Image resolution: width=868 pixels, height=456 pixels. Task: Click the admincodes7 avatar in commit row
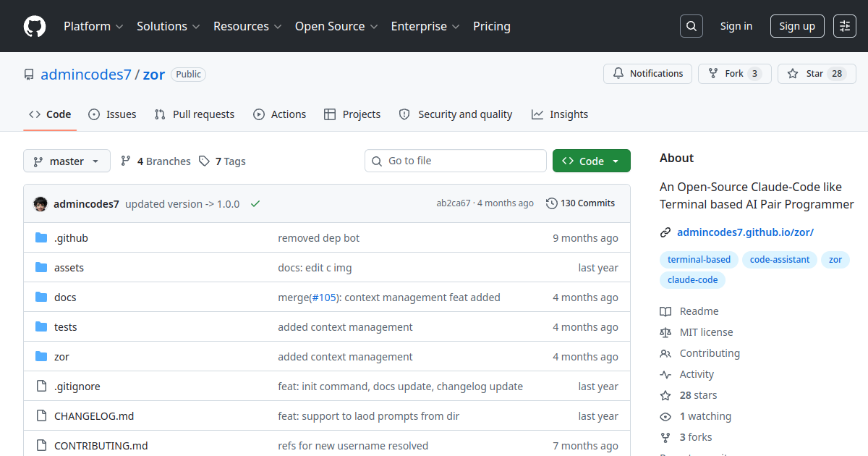pos(41,204)
